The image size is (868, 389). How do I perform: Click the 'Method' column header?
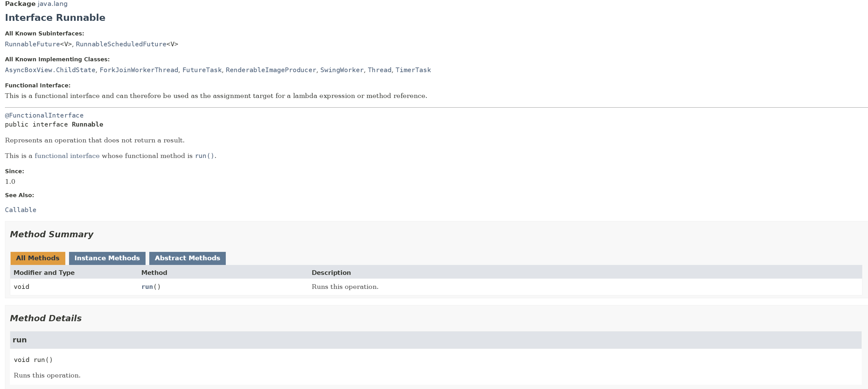(154, 272)
